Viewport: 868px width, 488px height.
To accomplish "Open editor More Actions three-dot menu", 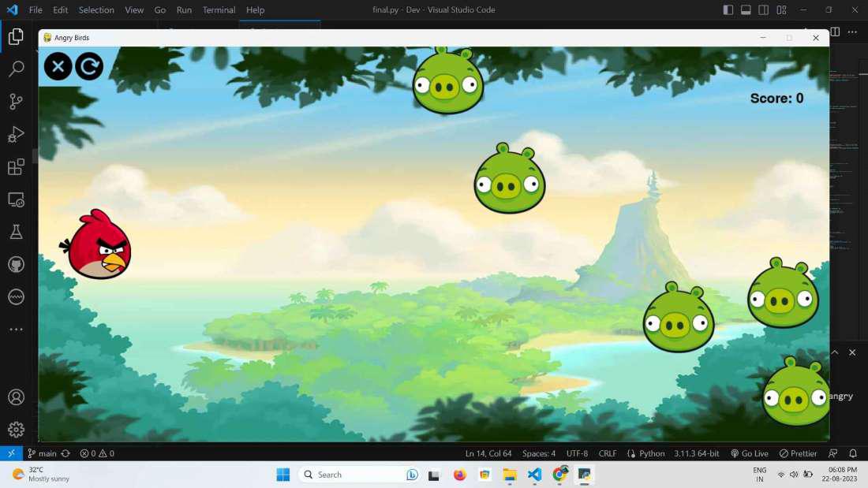I will pos(852,32).
